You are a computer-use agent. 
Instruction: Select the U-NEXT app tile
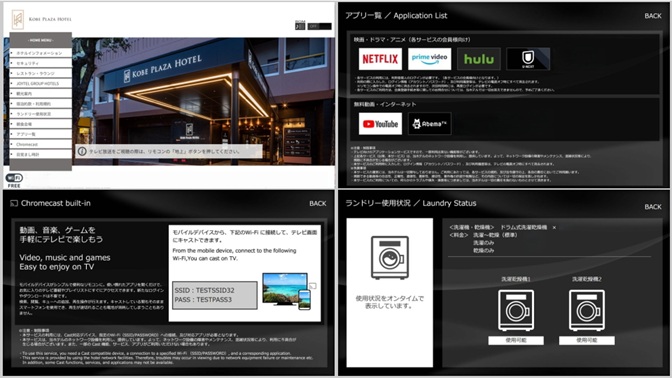pos(528,59)
